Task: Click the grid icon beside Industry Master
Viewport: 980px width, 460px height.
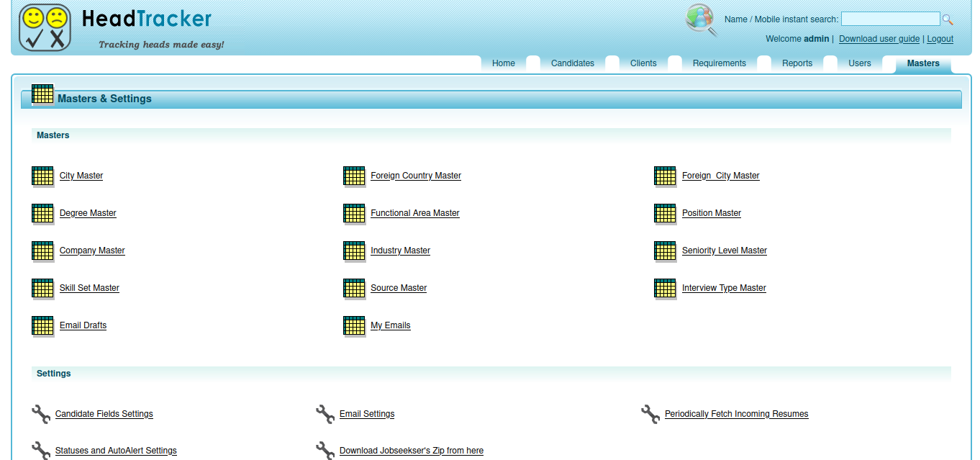Action: tap(355, 251)
